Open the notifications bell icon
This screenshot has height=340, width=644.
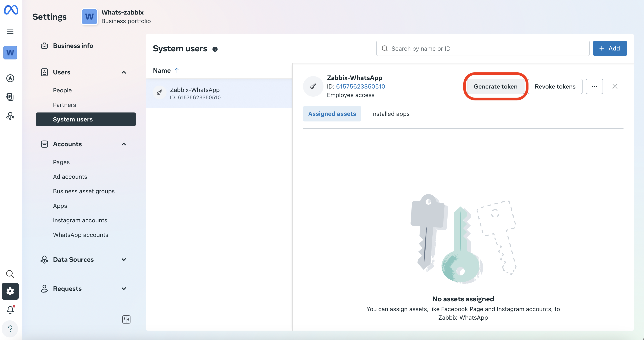click(10, 310)
